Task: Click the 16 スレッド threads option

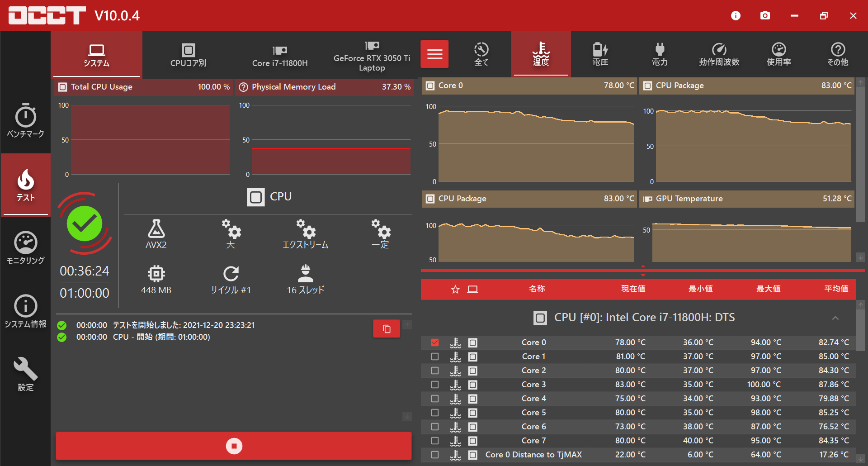Action: pos(306,280)
